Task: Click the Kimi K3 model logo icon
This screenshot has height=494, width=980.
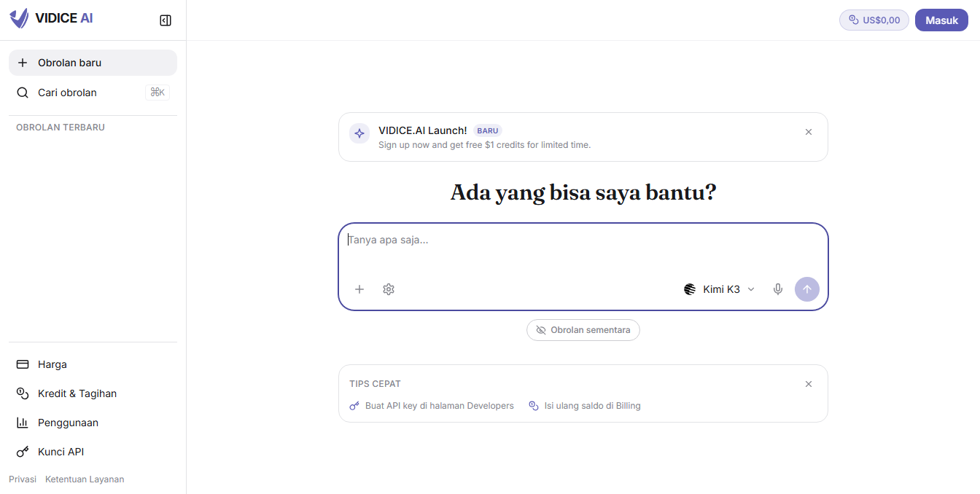Action: coord(690,289)
